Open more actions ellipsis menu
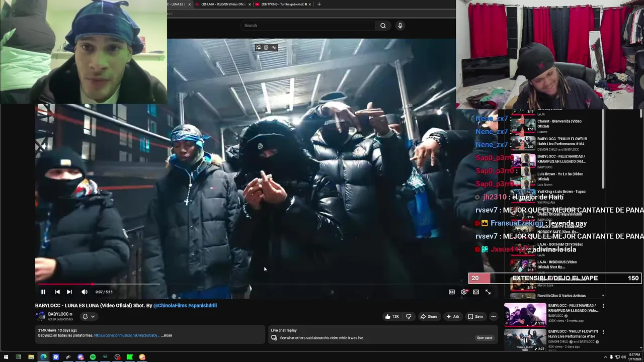The image size is (644, 362). coord(493,316)
